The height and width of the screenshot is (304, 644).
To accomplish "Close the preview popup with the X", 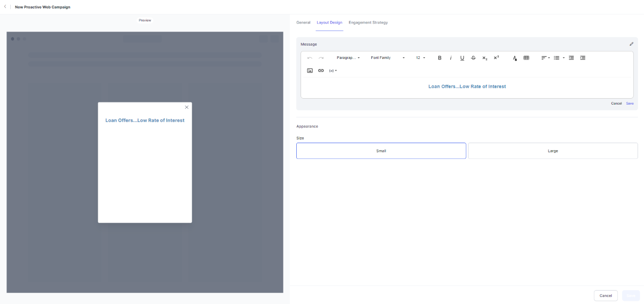I will point(187,107).
